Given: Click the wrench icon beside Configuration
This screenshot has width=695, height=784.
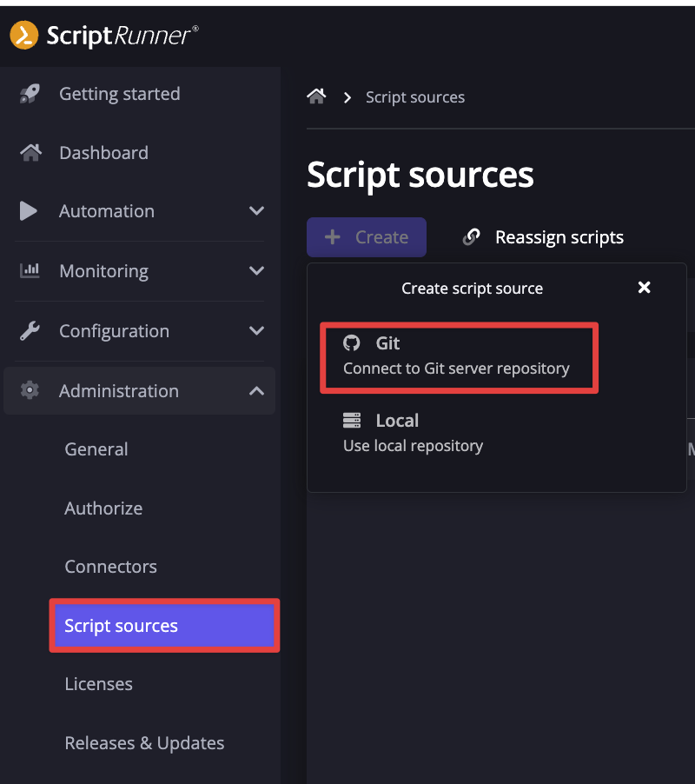Looking at the screenshot, I should 30,331.
